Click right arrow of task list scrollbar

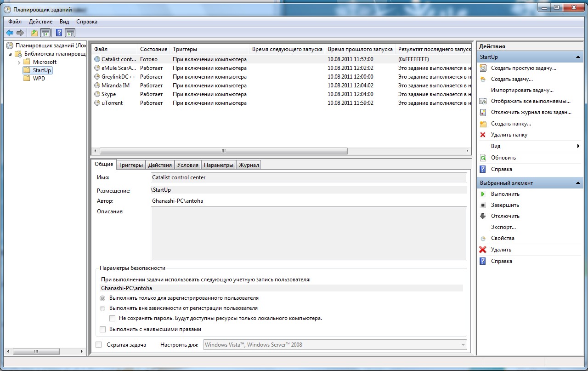[x=468, y=151]
